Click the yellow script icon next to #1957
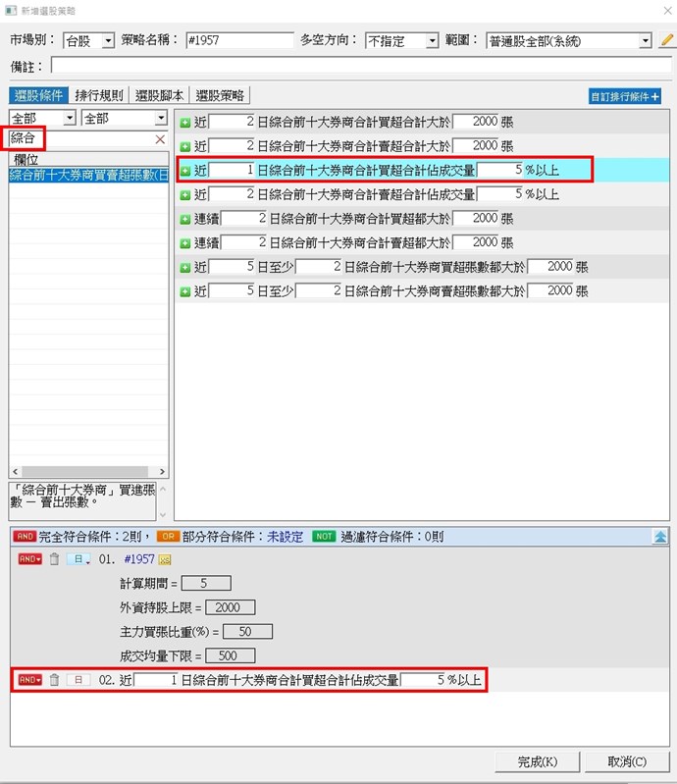This screenshot has height=784, width=677. pyautogui.click(x=165, y=558)
